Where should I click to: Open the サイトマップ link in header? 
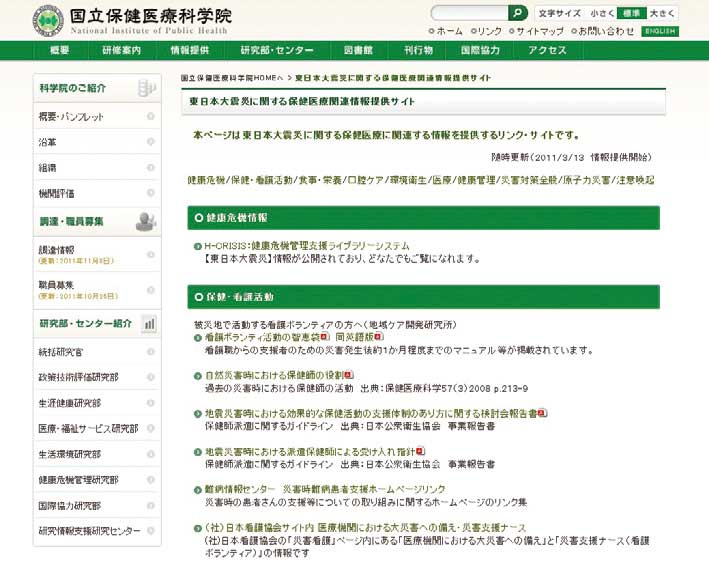tap(540, 31)
